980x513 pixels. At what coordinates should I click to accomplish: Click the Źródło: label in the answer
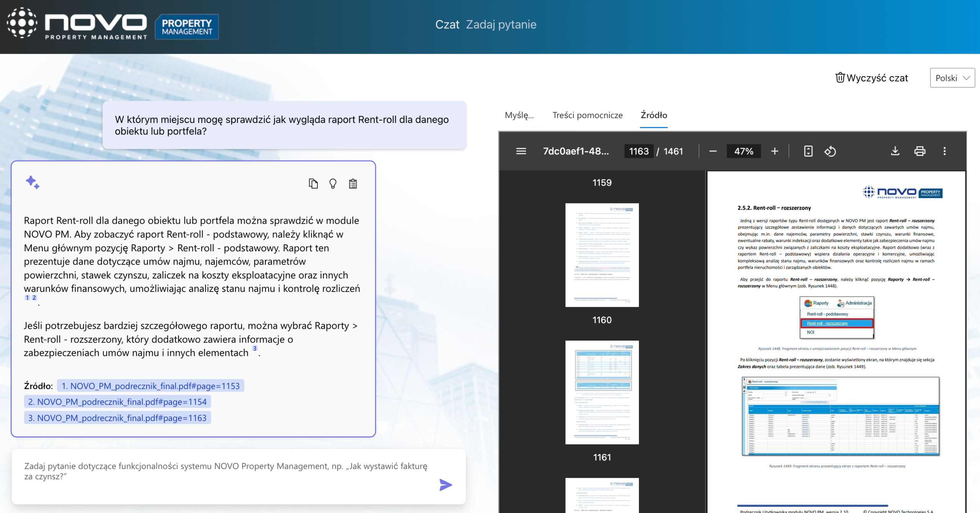coord(38,386)
